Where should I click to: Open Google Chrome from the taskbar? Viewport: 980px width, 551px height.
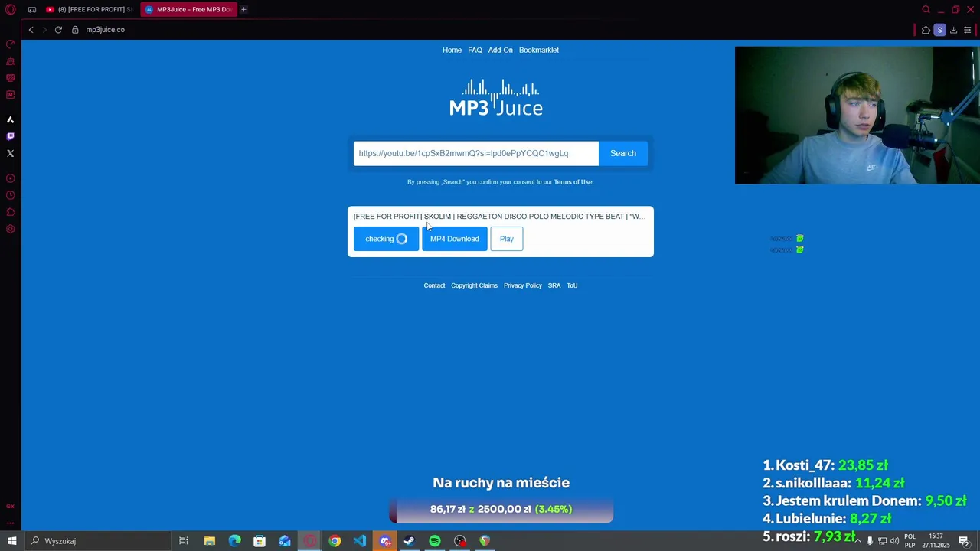point(335,541)
